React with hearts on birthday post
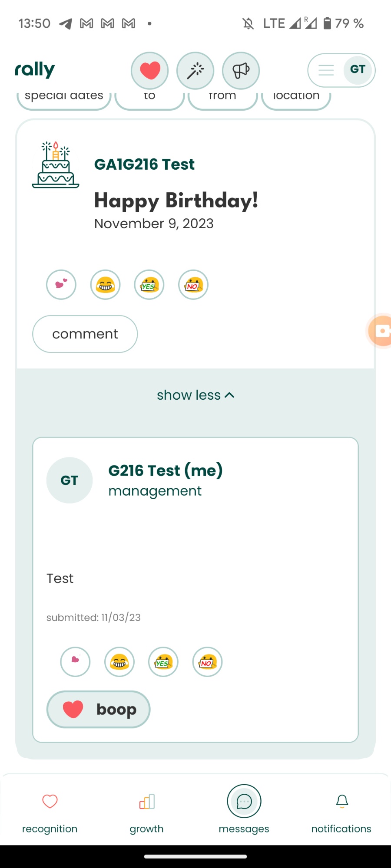Viewport: 391px width, 868px height. tap(61, 285)
